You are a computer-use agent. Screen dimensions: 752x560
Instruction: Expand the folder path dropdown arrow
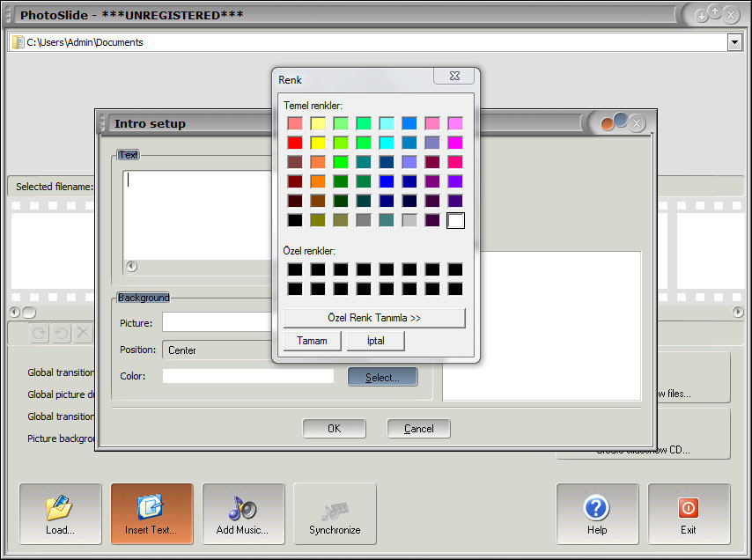(734, 42)
